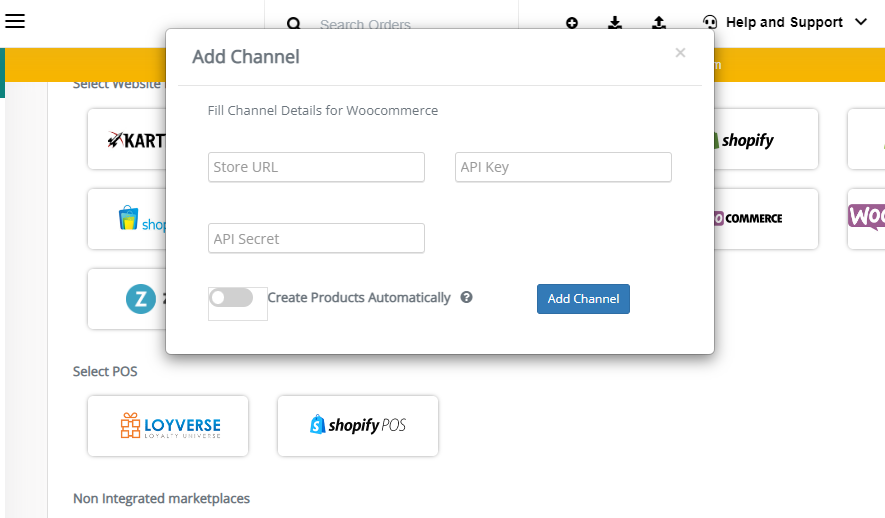The image size is (885, 518).
Task: Click the search magnifier icon
Action: (293, 24)
